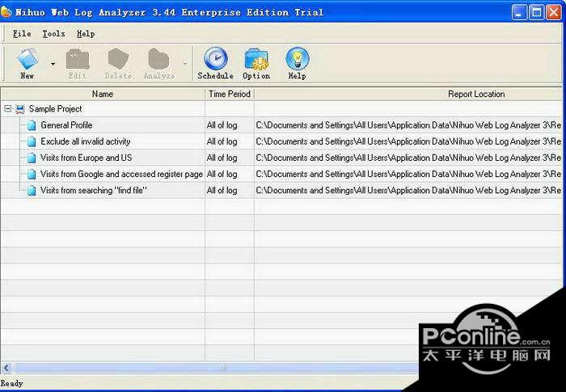
Task: Click report path of Visits from searching row
Action: (408, 190)
